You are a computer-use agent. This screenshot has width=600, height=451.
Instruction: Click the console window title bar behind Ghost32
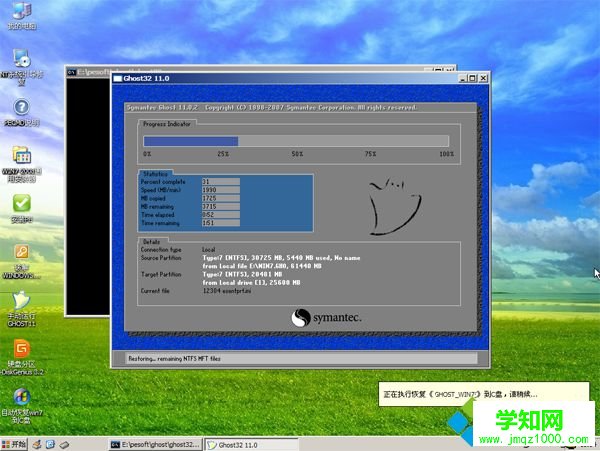coord(90,72)
